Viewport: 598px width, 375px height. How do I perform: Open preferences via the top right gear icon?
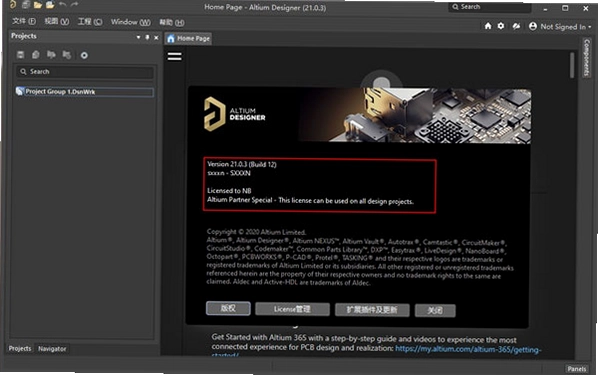(501, 26)
